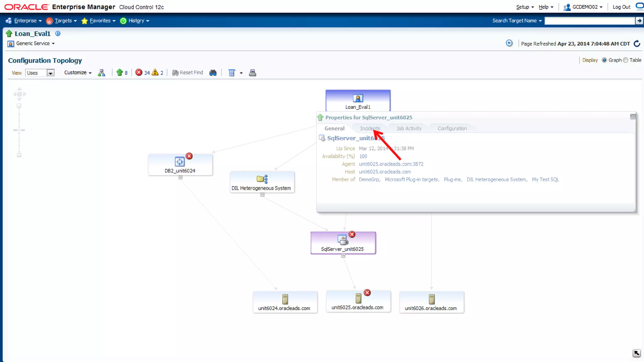Open the Search Target Name dropdown
Screen dimensions: 644x362
[x=517, y=20]
